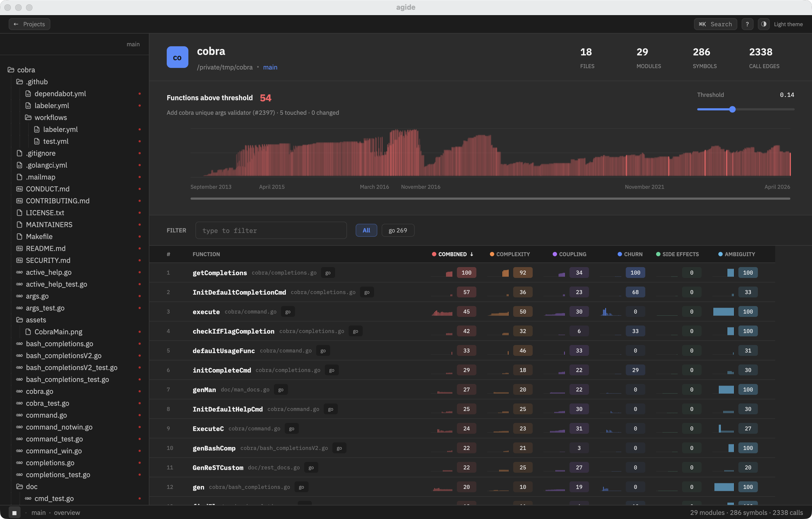Collapse the assets folder
Screen dimensions: 812x519
(31, 320)
